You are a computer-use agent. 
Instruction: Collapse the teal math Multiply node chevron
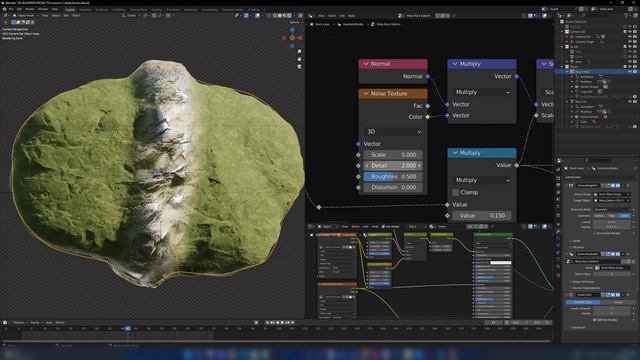click(x=455, y=153)
